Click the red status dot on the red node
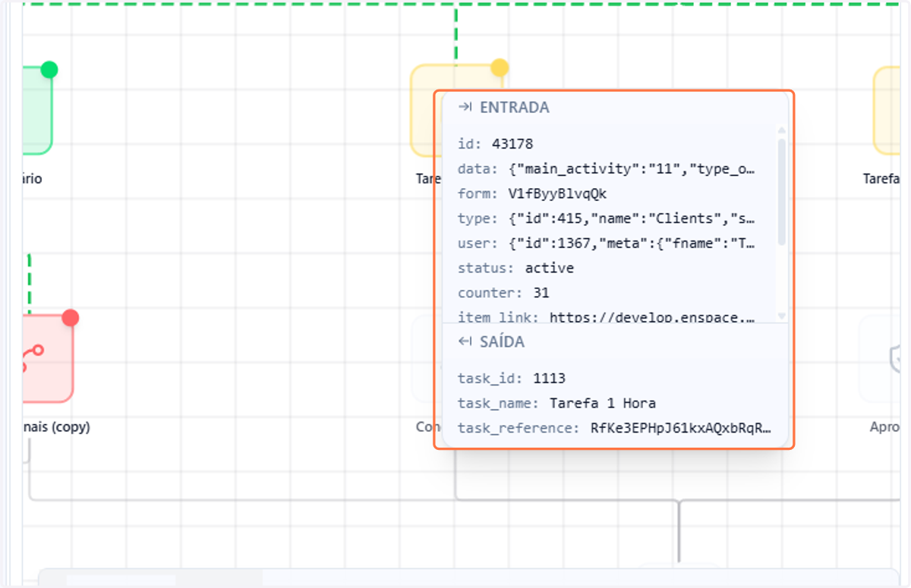 click(x=71, y=318)
